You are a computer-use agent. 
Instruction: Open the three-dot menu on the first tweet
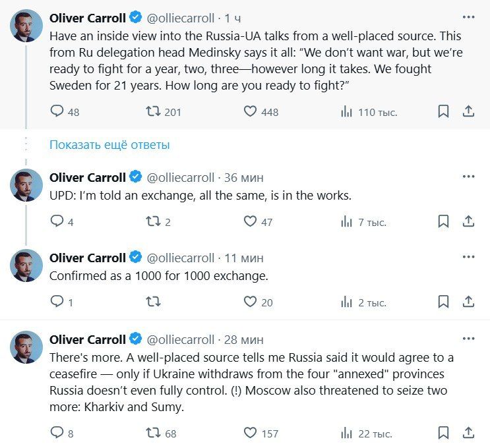(468, 18)
